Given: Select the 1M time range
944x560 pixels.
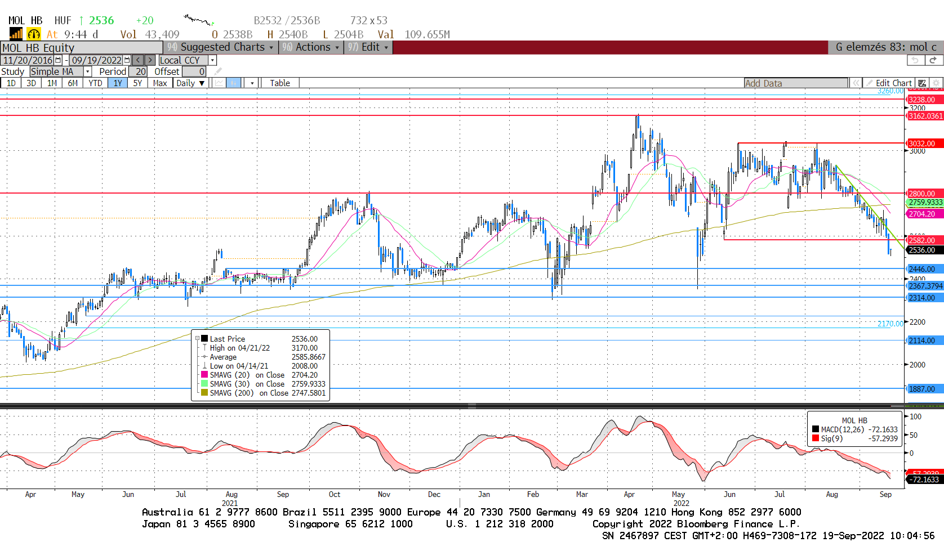Looking at the screenshot, I should 52,83.
